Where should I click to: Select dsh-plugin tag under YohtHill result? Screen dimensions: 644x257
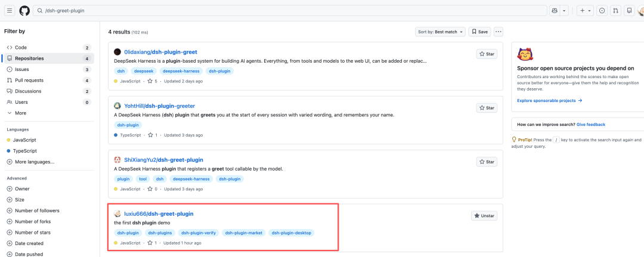128,125
